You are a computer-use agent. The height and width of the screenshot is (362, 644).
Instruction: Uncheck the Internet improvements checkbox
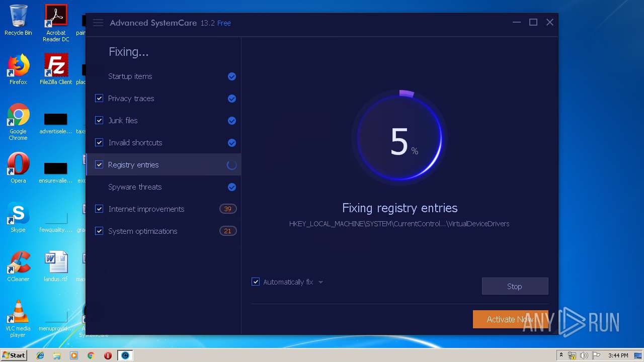tap(99, 209)
